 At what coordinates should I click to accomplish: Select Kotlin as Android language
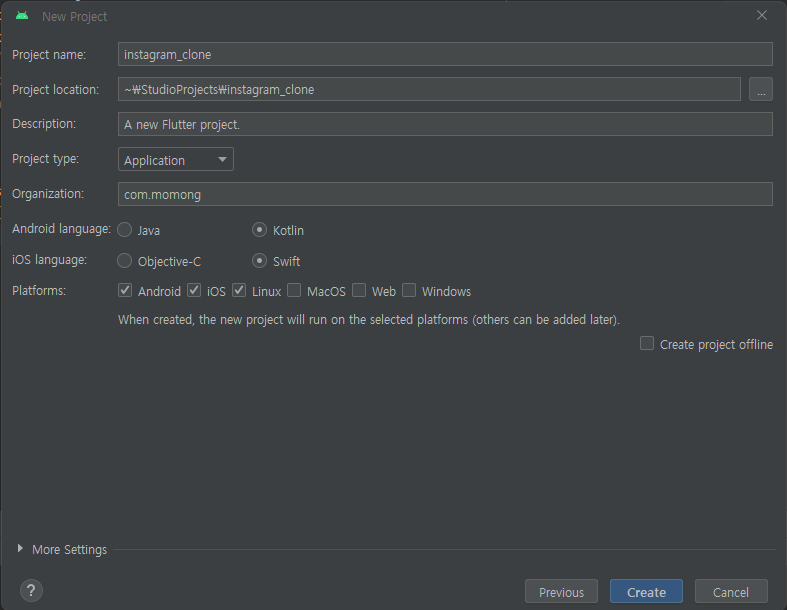tap(259, 230)
